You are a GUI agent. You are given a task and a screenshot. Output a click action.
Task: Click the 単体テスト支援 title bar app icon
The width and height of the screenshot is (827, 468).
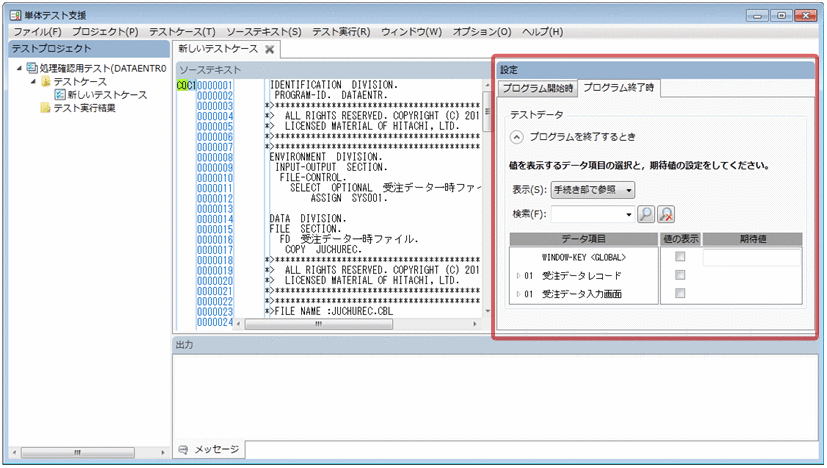pos(15,15)
